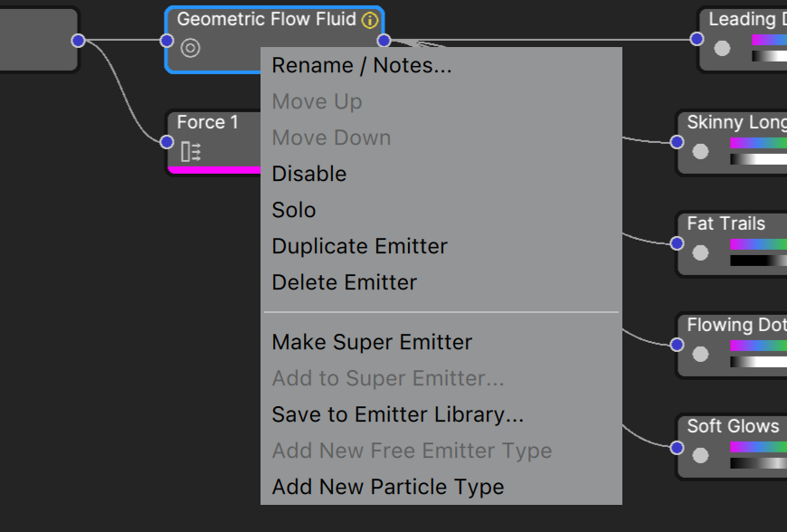Click the gray particle dot in Leading node
787x532 pixels.
(x=722, y=48)
